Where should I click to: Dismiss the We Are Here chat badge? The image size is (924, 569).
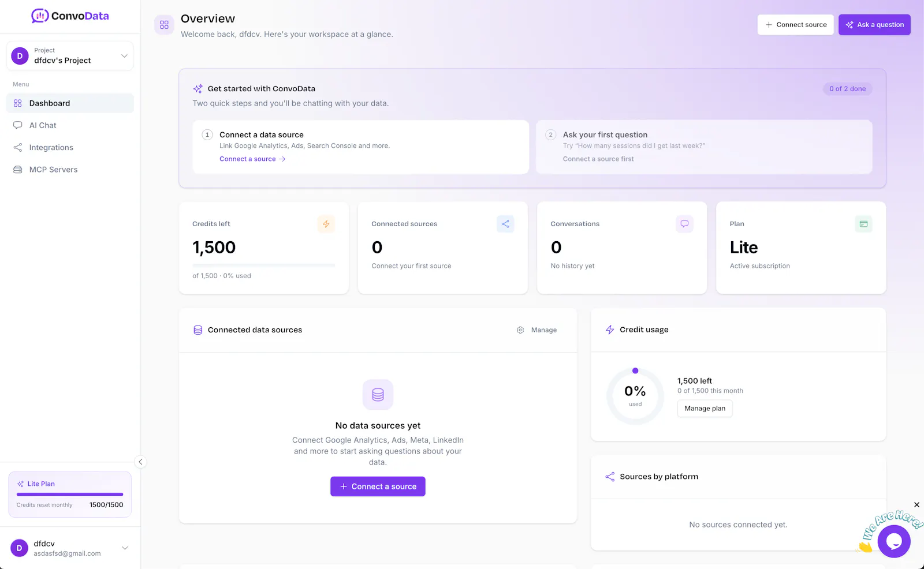[x=916, y=505]
